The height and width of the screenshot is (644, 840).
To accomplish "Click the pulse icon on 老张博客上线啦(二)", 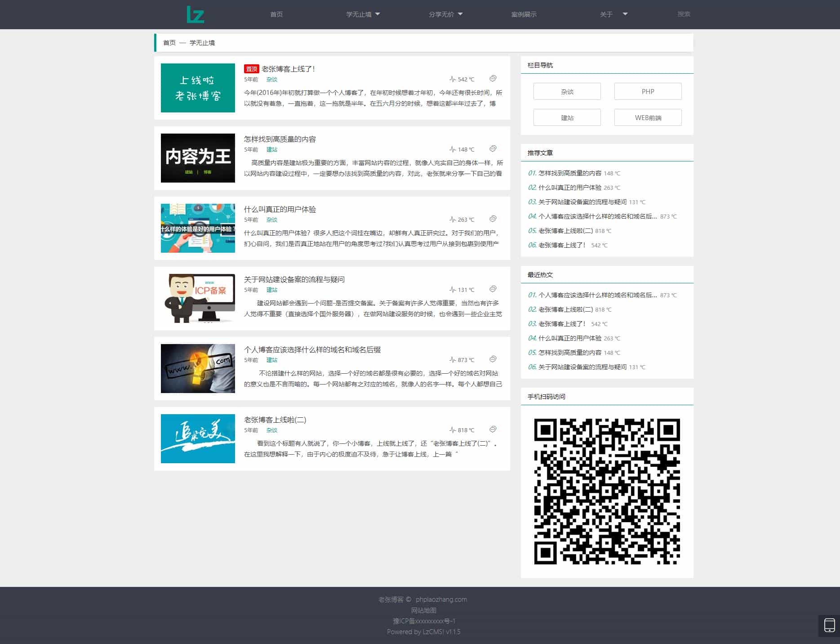I will click(453, 429).
